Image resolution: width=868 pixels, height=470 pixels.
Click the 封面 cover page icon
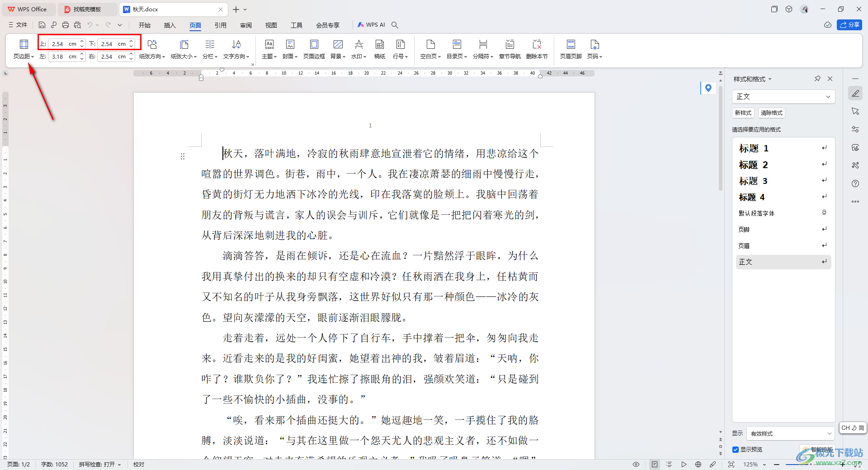(290, 44)
